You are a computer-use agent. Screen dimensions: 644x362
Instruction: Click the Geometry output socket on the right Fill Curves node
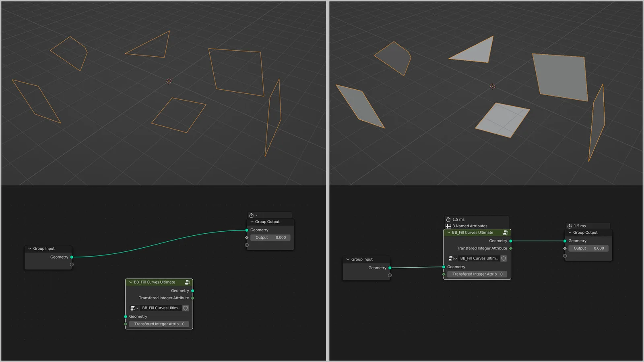(x=510, y=241)
